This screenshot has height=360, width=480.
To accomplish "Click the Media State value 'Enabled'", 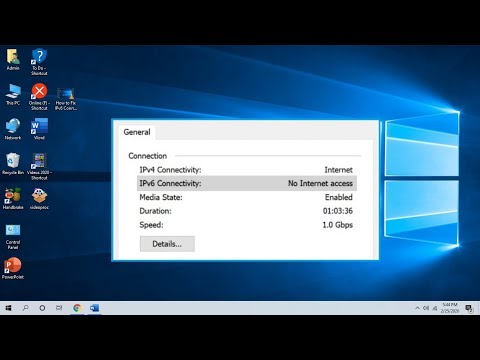I will point(339,197).
